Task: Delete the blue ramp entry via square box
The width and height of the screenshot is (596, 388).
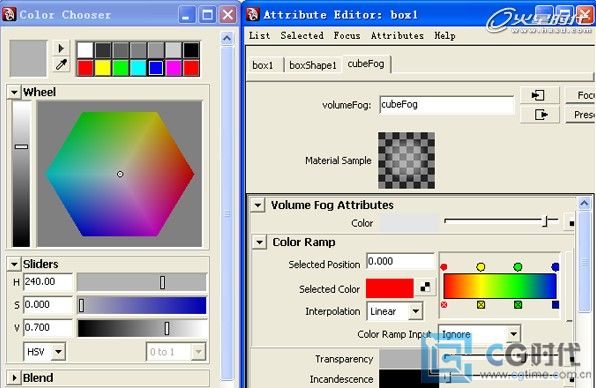Action: (x=555, y=305)
